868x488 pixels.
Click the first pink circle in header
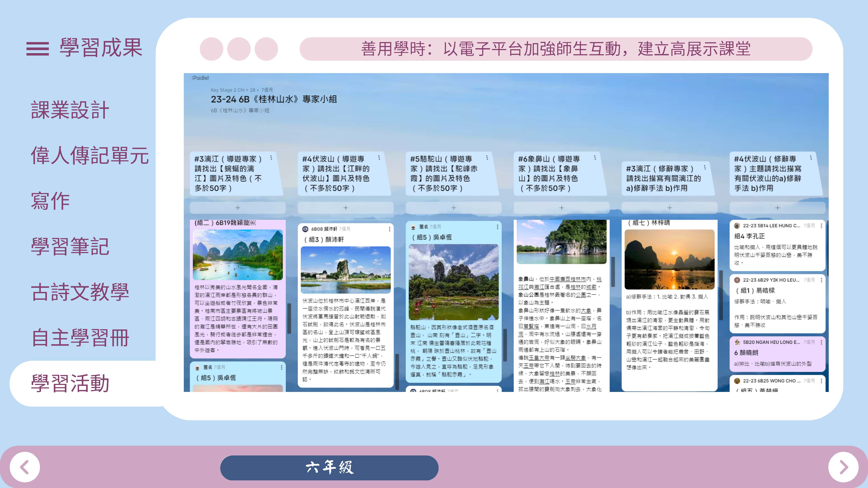[212, 49]
